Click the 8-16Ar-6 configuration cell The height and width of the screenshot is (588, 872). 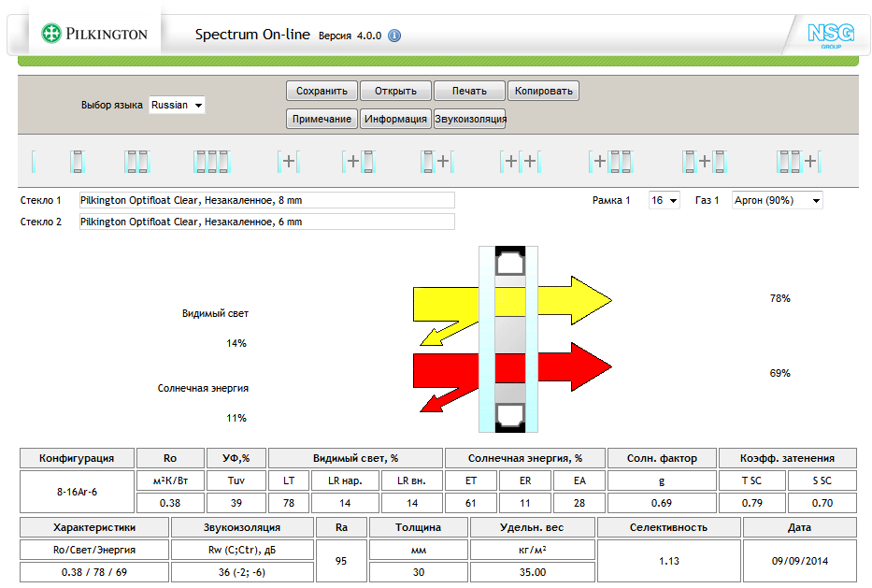point(77,492)
